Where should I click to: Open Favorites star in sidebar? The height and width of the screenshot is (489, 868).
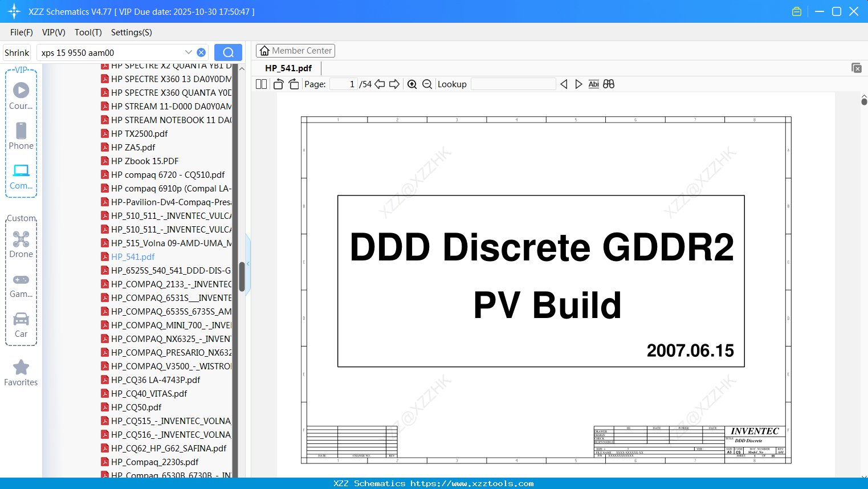tap(21, 373)
